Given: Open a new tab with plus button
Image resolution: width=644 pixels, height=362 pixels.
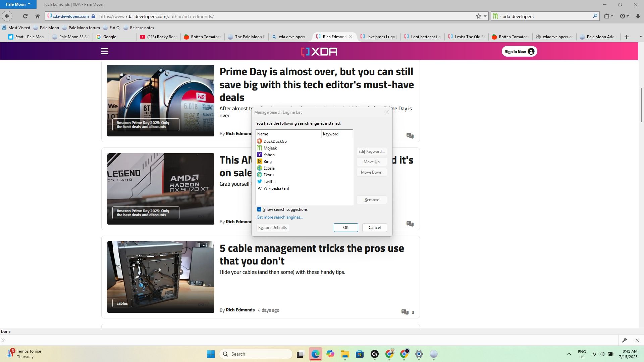Looking at the screenshot, I should [626, 37].
